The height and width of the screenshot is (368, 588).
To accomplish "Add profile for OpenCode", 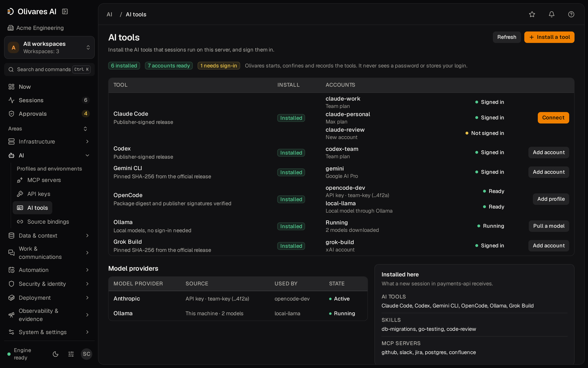I will (x=551, y=199).
